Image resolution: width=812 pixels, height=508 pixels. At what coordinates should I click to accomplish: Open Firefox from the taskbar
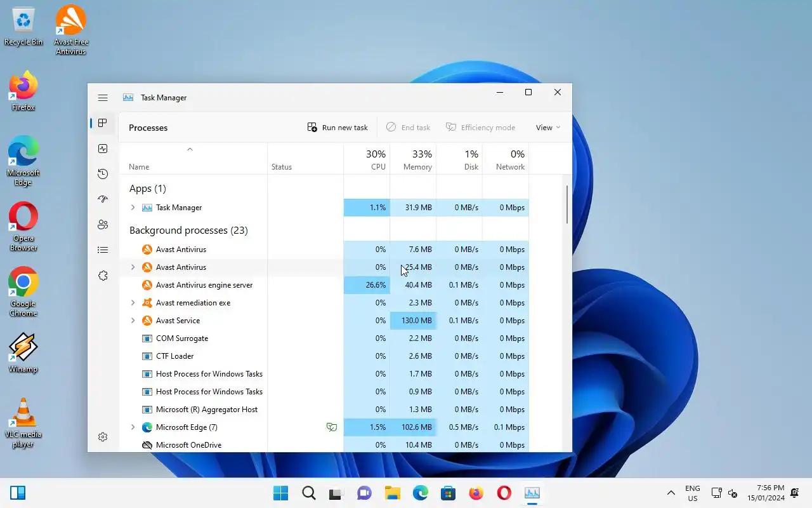[476, 493]
